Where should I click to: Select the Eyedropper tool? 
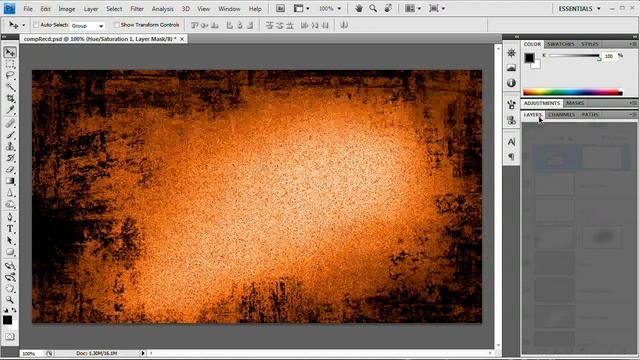pos(10,110)
